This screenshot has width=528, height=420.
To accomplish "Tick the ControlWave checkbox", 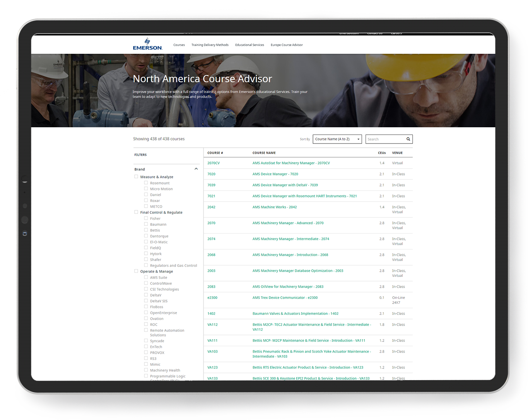I will pyautogui.click(x=146, y=283).
